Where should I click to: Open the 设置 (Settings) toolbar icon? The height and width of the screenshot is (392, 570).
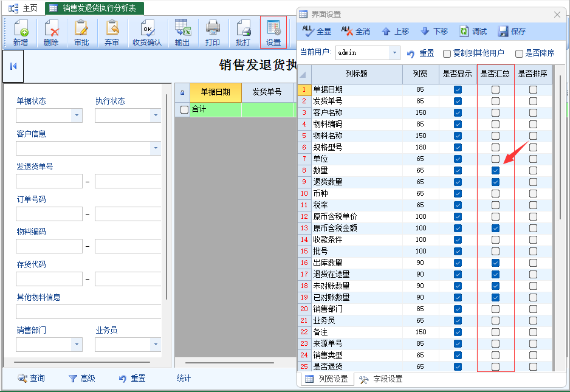273,33
